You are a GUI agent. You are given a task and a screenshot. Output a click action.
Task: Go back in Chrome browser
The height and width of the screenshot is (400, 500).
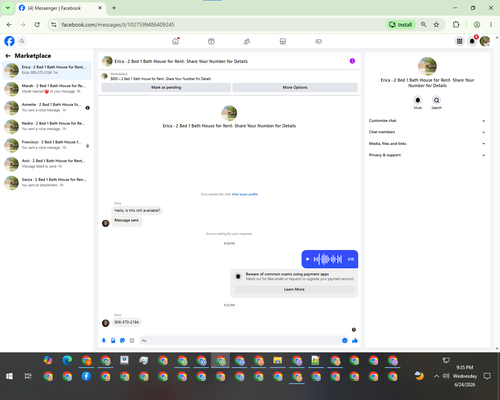(x=9, y=25)
